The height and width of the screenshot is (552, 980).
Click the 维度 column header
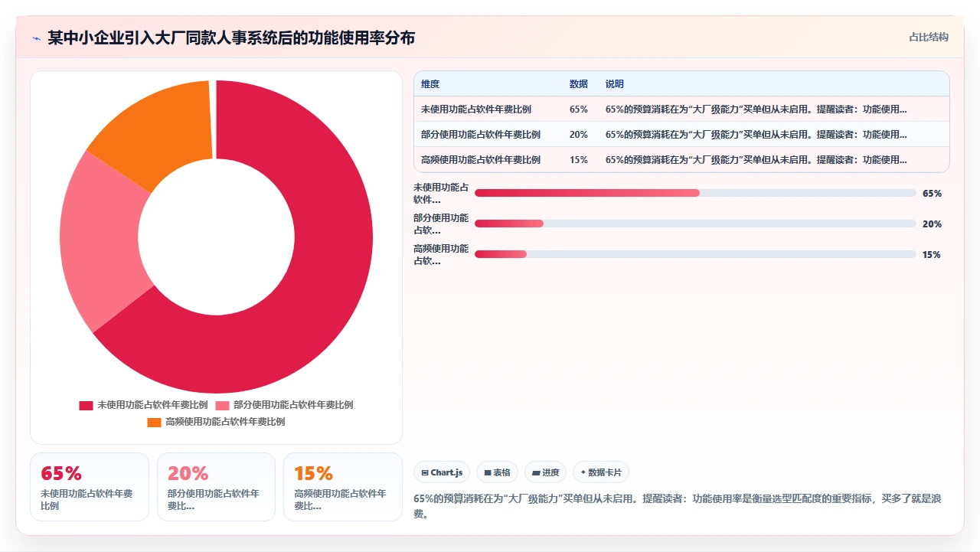click(430, 84)
